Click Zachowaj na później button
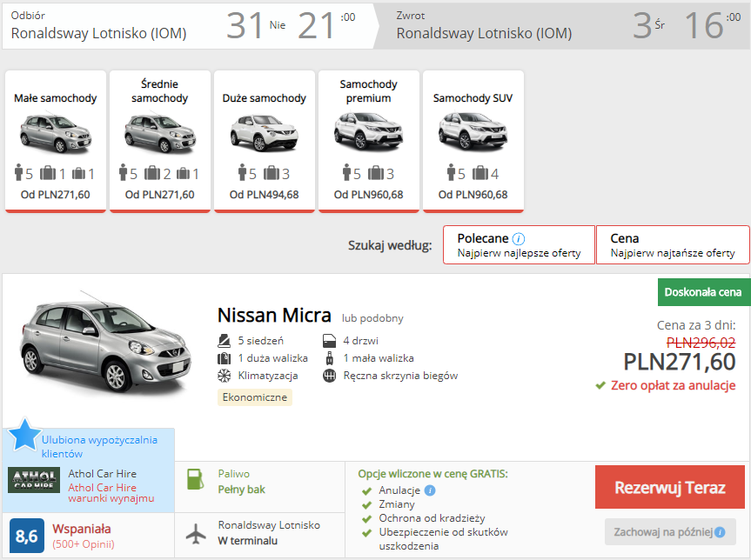This screenshot has width=751, height=560. coord(670,532)
